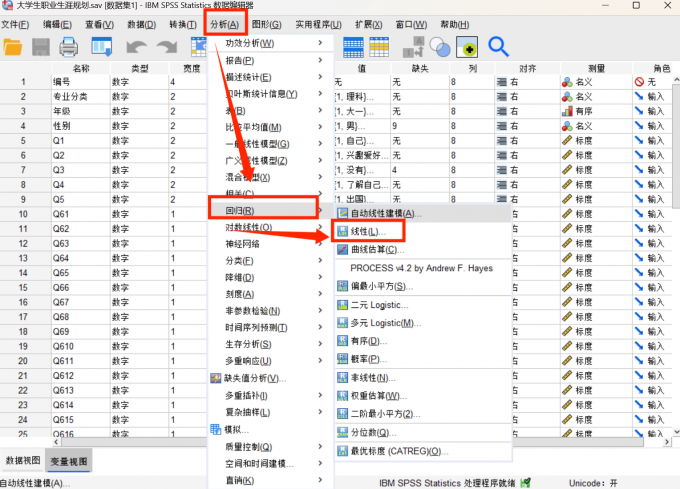Click the overlapping circles sets icon
This screenshot has height=489, width=680.
[x=440, y=47]
